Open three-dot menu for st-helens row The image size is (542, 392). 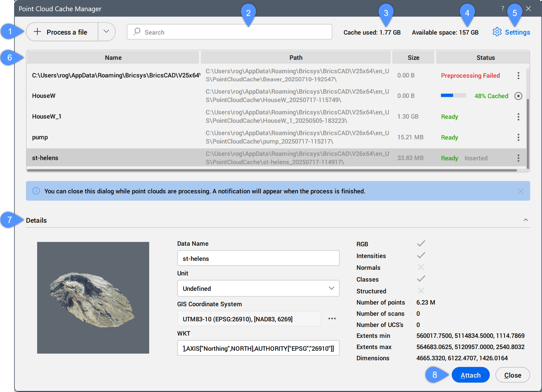point(518,158)
